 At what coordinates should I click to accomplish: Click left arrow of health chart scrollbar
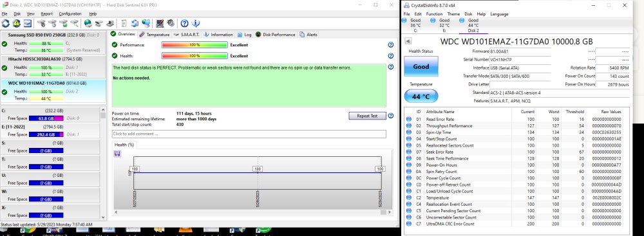pyautogui.click(x=115, y=212)
